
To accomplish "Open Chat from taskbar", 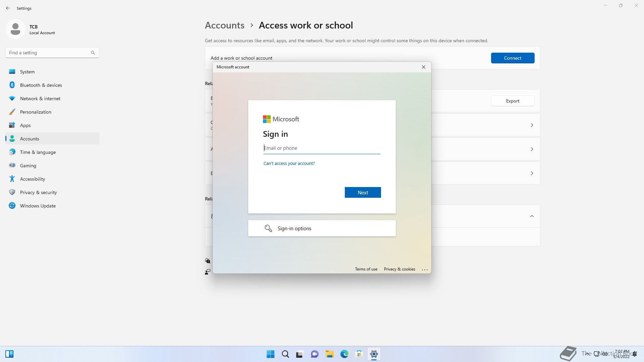I will click(x=315, y=354).
